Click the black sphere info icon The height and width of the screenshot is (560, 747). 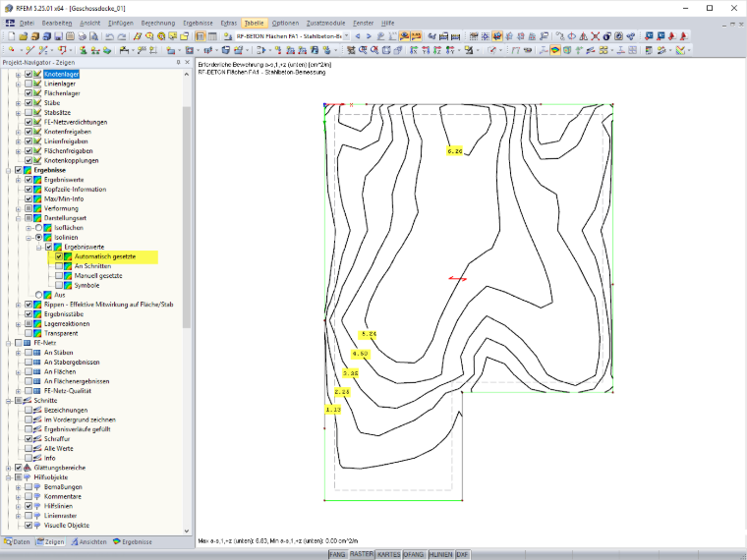(x=607, y=36)
